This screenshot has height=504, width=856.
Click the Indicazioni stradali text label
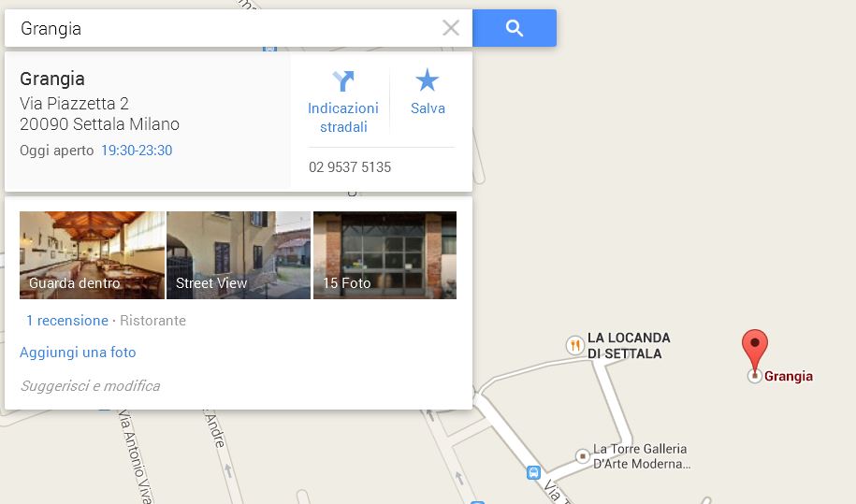point(343,118)
